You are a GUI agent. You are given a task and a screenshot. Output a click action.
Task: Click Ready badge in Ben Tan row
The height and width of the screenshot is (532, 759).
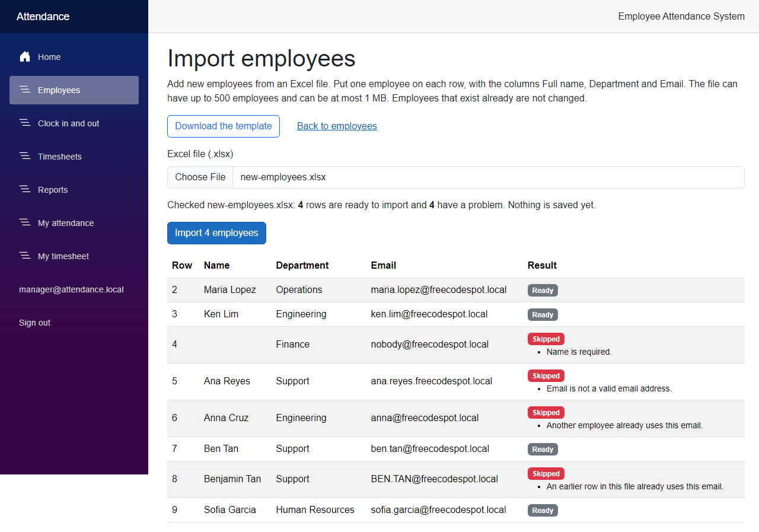pyautogui.click(x=543, y=450)
